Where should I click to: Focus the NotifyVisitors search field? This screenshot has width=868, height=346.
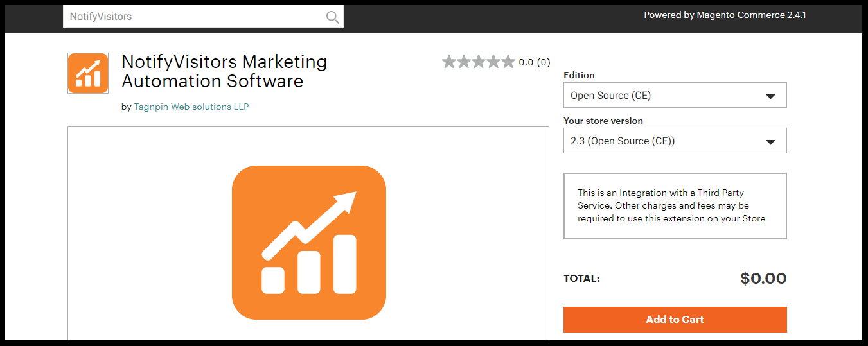click(x=203, y=17)
